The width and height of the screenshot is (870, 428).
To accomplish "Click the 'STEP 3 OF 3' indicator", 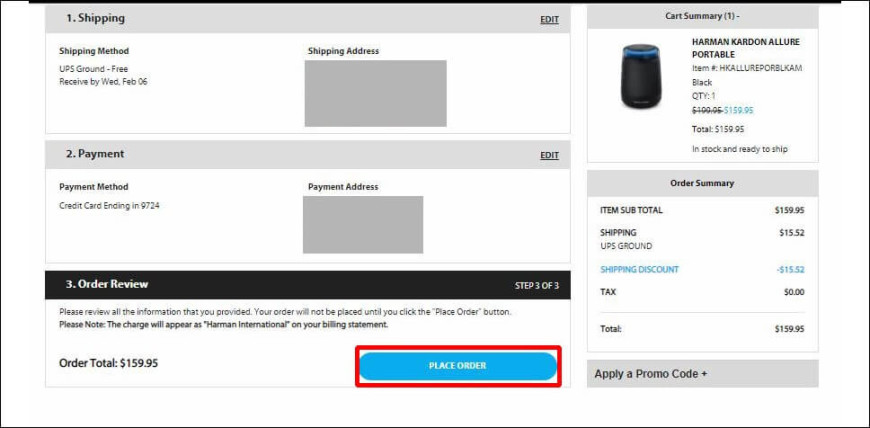I will click(x=537, y=286).
